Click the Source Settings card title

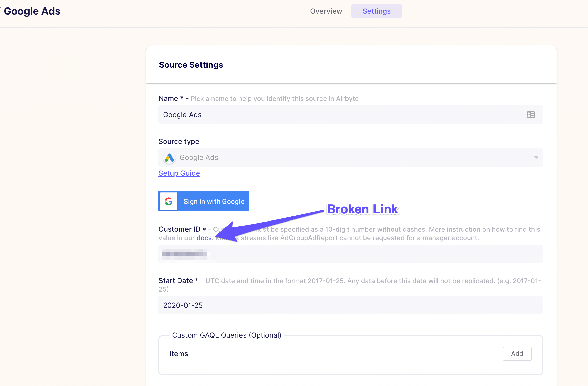191,65
